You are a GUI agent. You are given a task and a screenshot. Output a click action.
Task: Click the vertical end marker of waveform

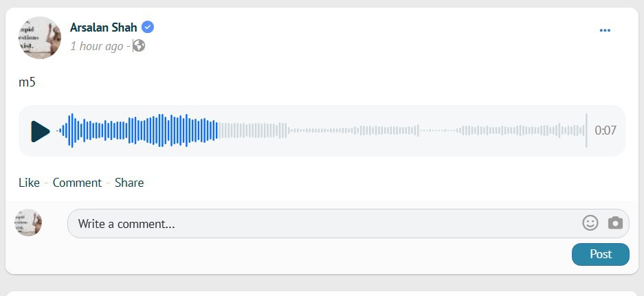pos(586,130)
